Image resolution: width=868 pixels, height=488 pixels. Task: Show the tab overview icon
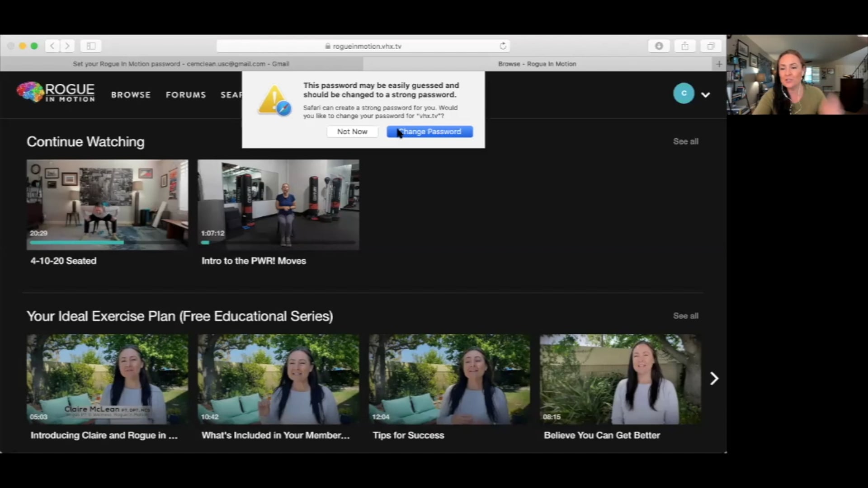coord(711,46)
